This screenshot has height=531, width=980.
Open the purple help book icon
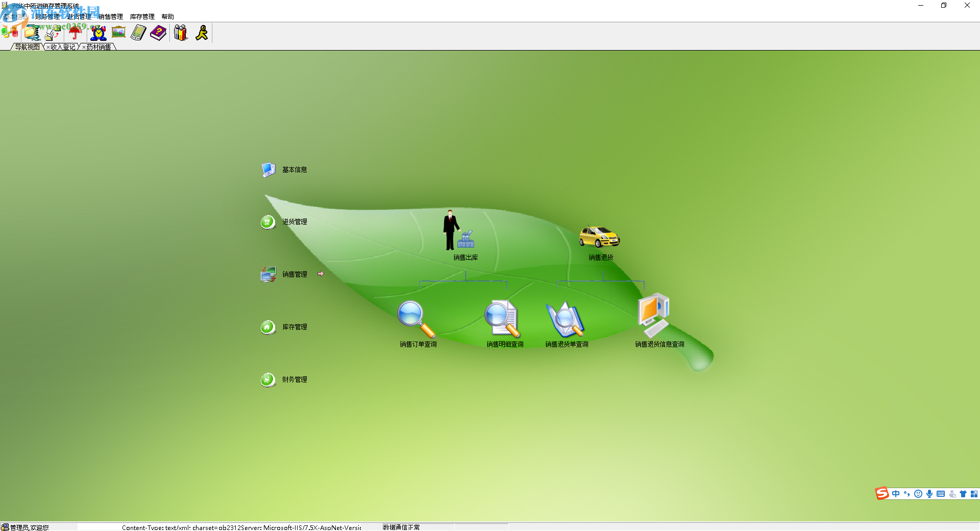pyautogui.click(x=158, y=33)
